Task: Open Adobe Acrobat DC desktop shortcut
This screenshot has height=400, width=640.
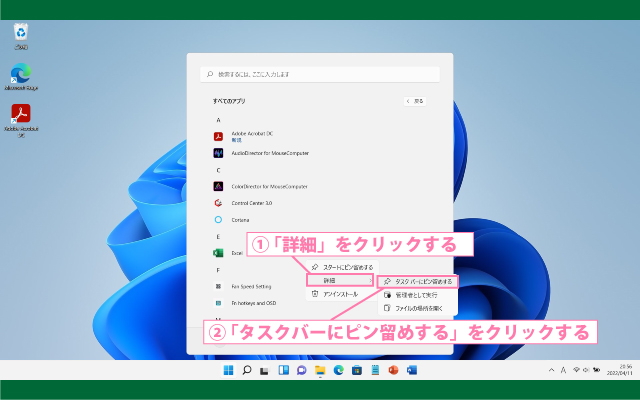Action: (x=21, y=120)
